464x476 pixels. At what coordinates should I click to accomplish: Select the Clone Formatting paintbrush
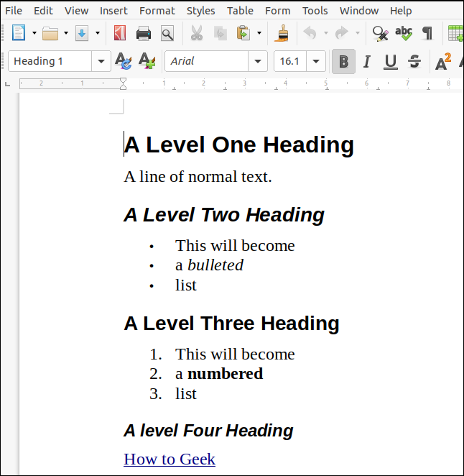(282, 33)
